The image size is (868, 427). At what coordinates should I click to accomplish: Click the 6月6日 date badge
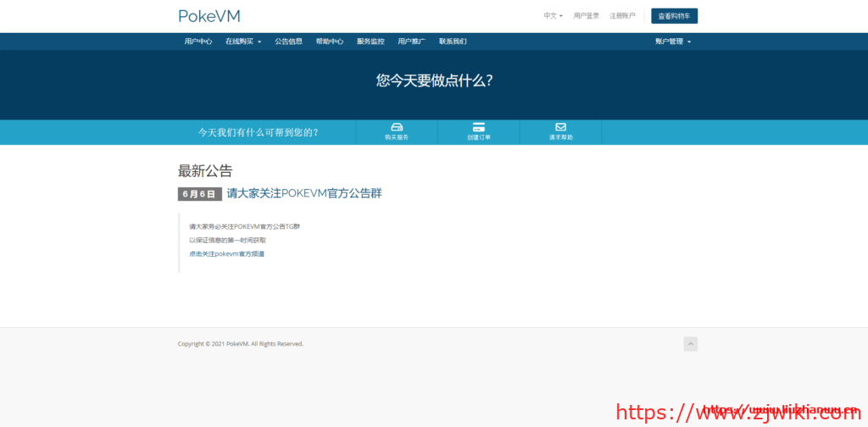[x=199, y=194]
